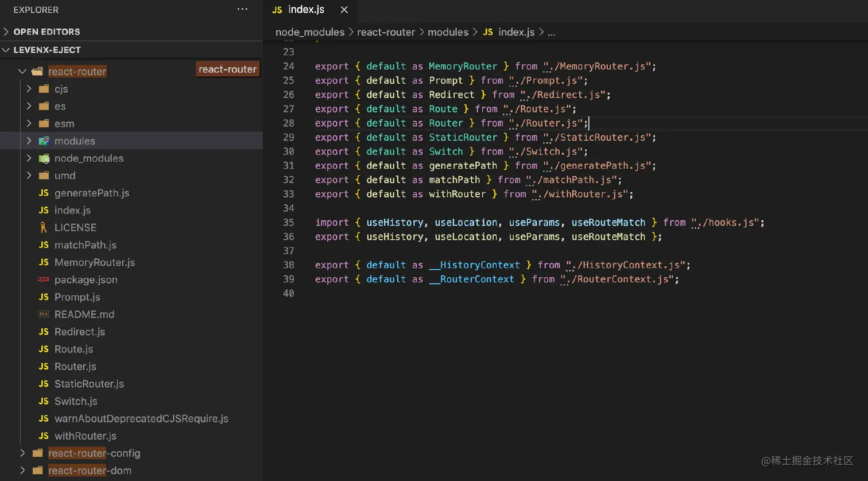Collapse the LEVENX-EJECT workspace section
The image size is (868, 481).
point(6,50)
